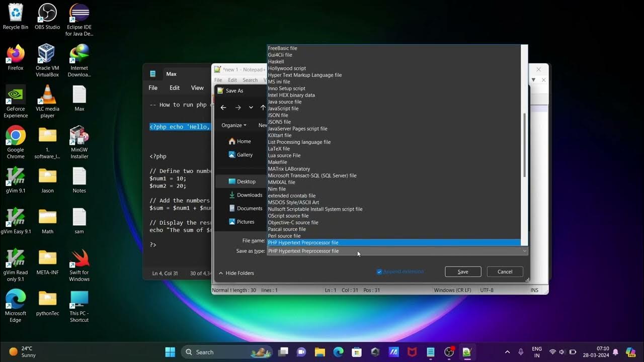Open sam text file on desktop

pyautogui.click(x=79, y=221)
